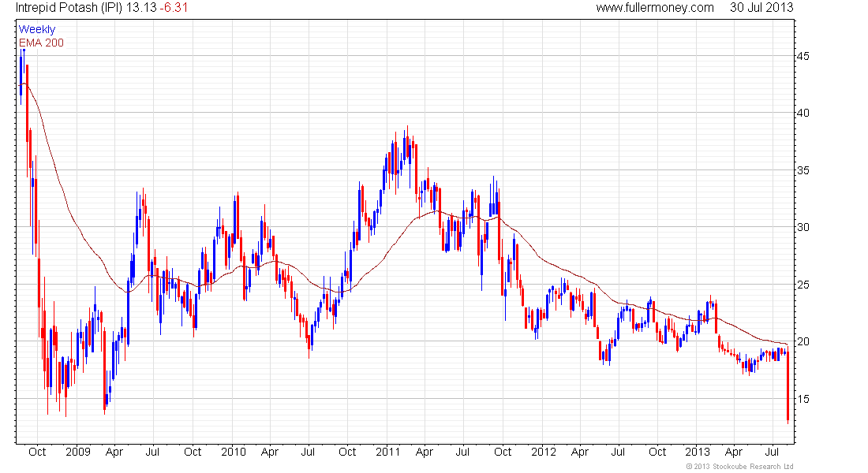Select the Weekly timeframe label

[x=37, y=30]
